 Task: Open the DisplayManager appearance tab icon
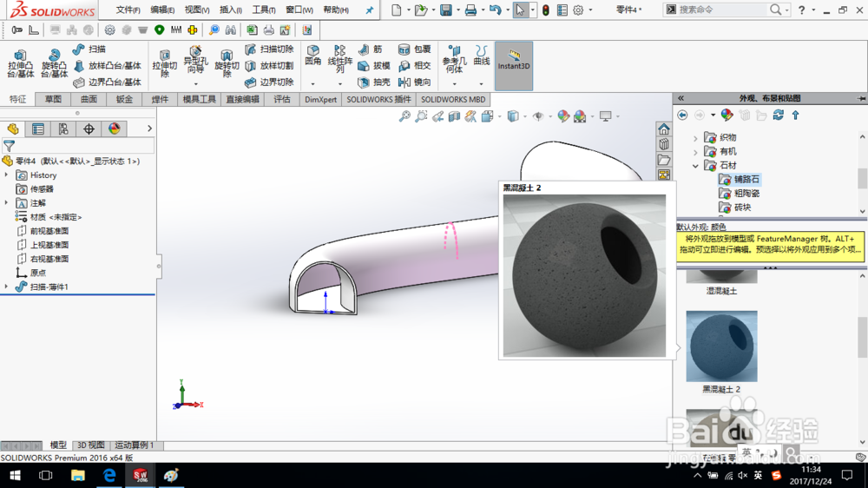coord(114,129)
